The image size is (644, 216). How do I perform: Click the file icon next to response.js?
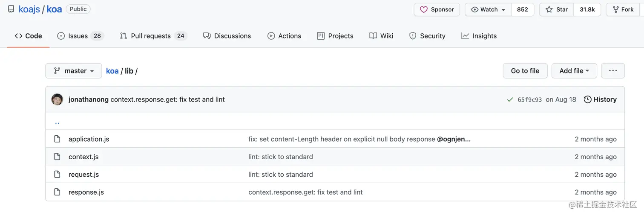pyautogui.click(x=57, y=192)
